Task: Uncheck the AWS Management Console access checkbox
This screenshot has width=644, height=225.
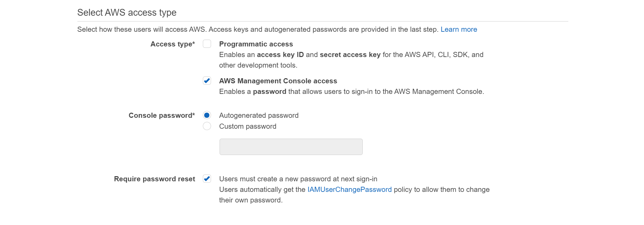Action: [x=207, y=81]
